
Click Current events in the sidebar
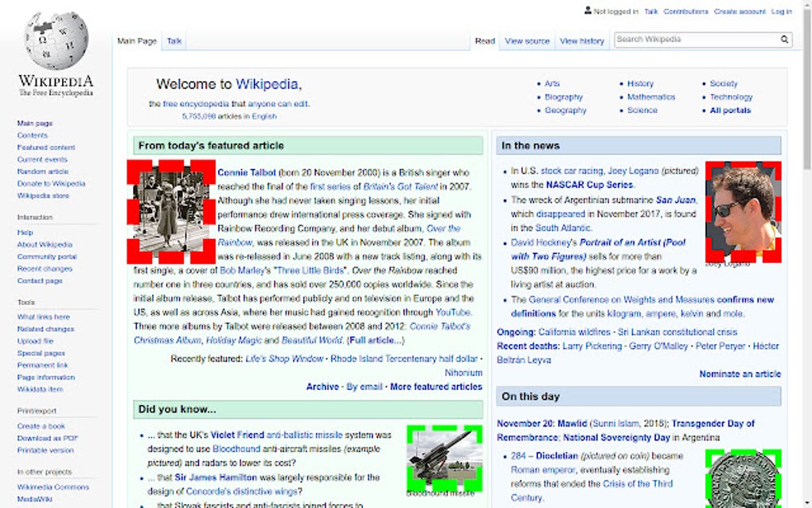coord(45,159)
